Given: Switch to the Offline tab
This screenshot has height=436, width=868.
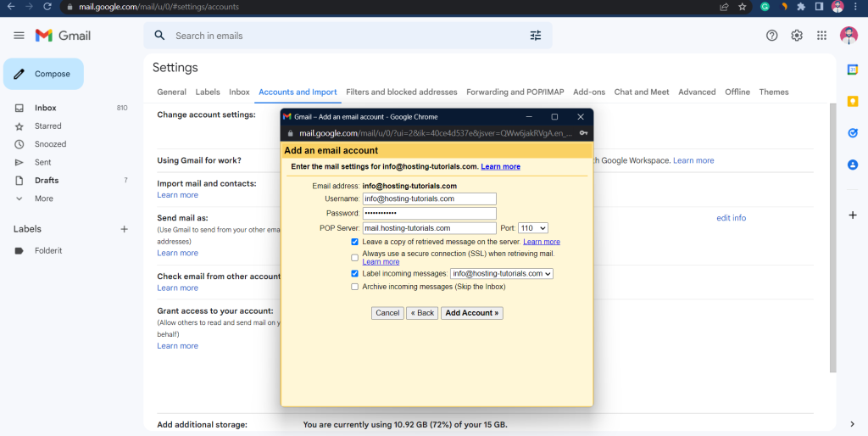Looking at the screenshot, I should pos(737,92).
